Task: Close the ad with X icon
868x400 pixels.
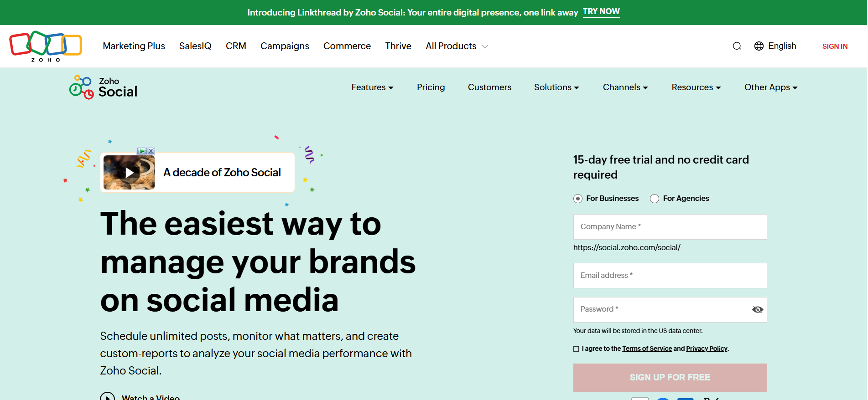Action: click(151, 151)
